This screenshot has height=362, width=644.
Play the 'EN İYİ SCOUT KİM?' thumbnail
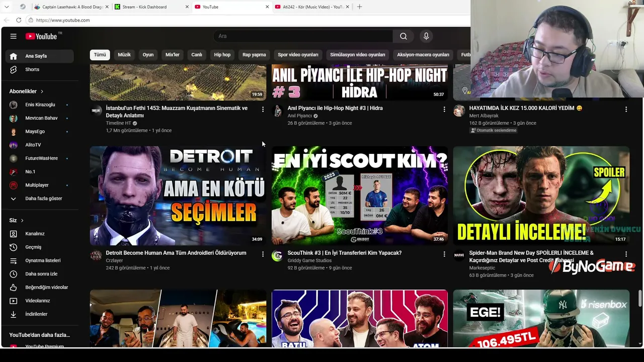(360, 196)
